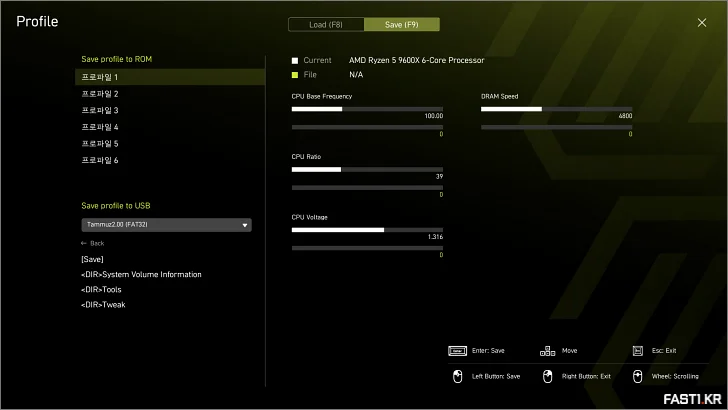Open the Tweak directory
The height and width of the screenshot is (410, 728).
[103, 305]
